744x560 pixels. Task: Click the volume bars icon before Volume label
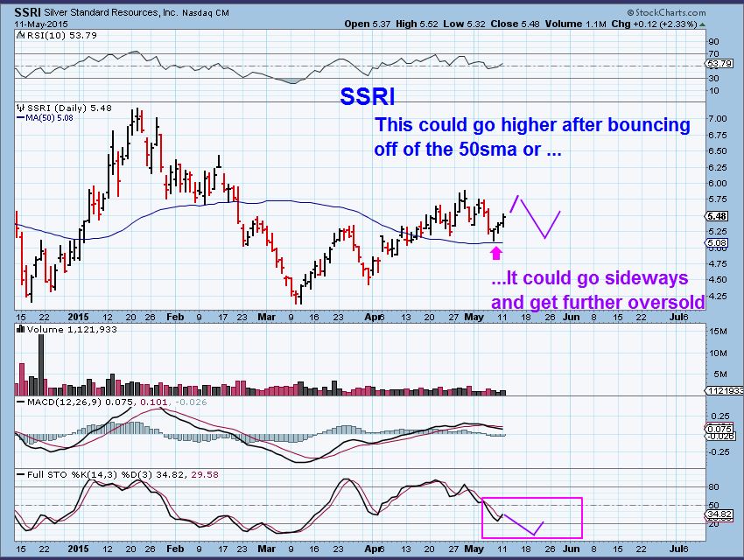[20, 329]
